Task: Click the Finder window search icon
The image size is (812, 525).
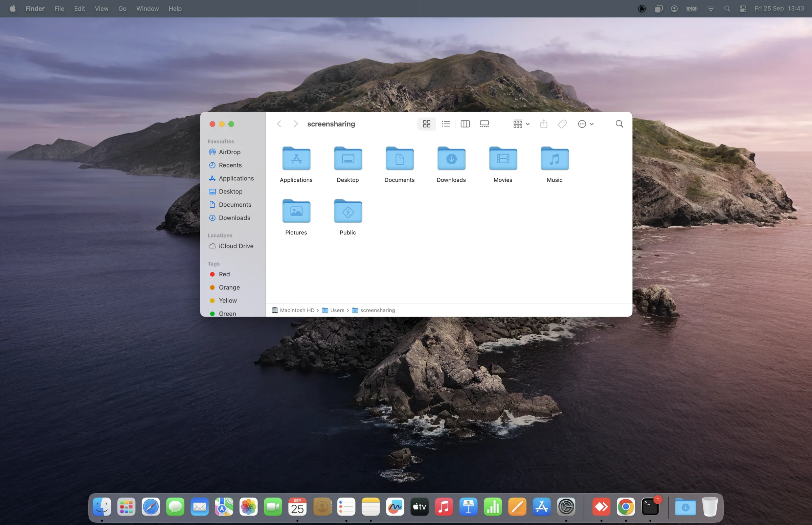Action: tap(619, 124)
